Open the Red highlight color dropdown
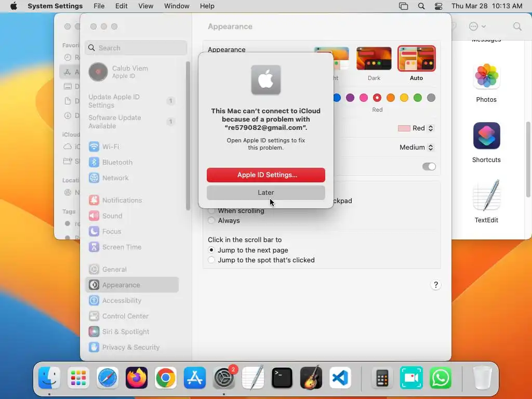The height and width of the screenshot is (399, 532). click(416, 128)
